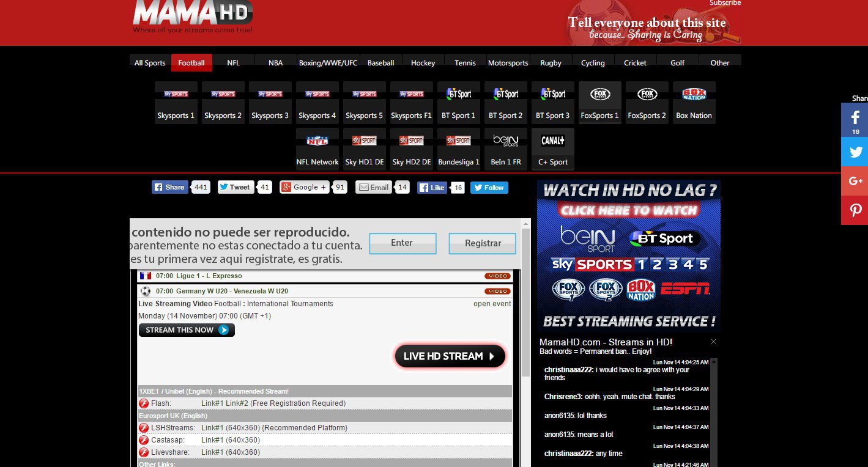Click the Twitter Follow button
868x467 pixels.
(x=489, y=188)
